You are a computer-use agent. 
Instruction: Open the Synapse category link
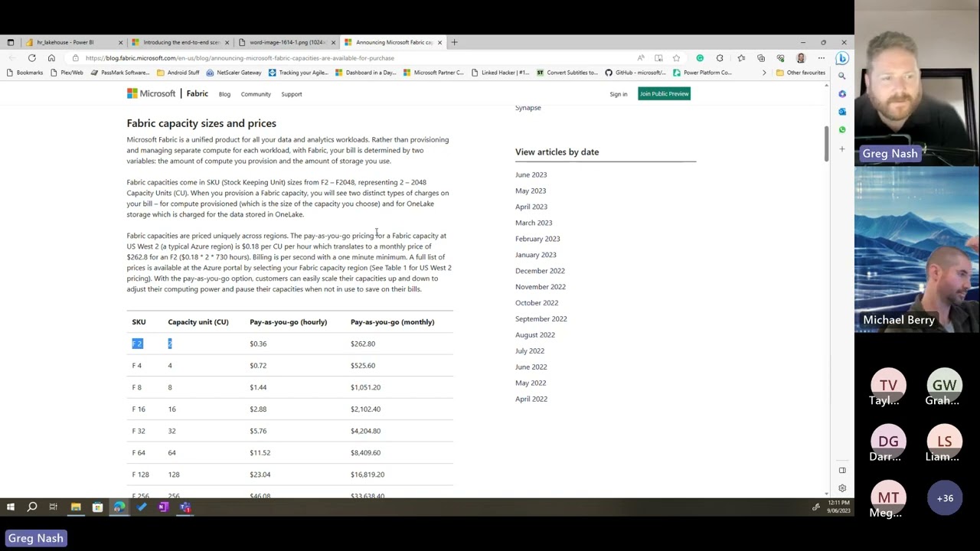pyautogui.click(x=528, y=108)
